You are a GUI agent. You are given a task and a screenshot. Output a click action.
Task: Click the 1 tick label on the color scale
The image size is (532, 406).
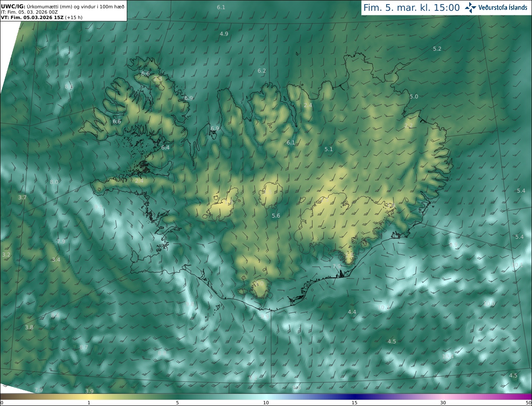point(89,403)
